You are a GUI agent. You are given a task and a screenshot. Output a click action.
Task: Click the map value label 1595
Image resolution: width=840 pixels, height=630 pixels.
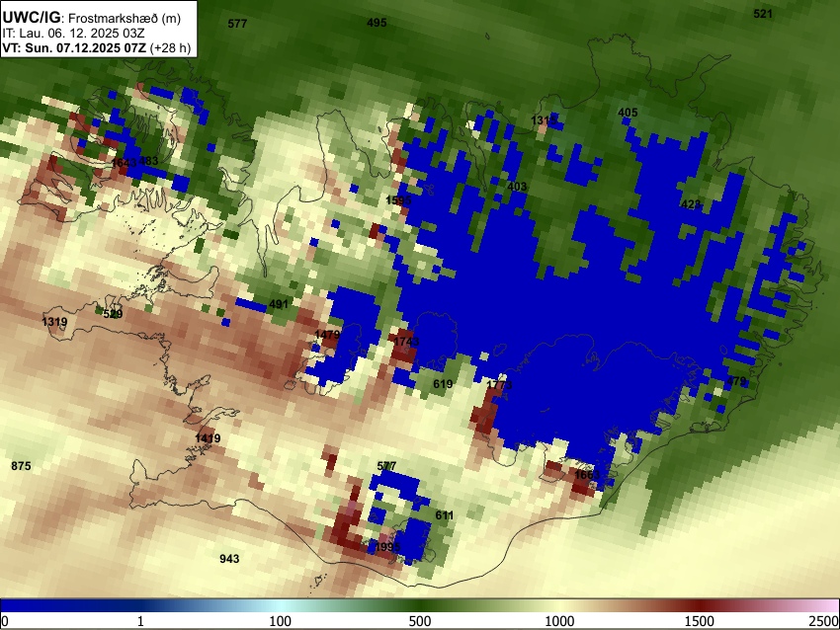coord(398,200)
